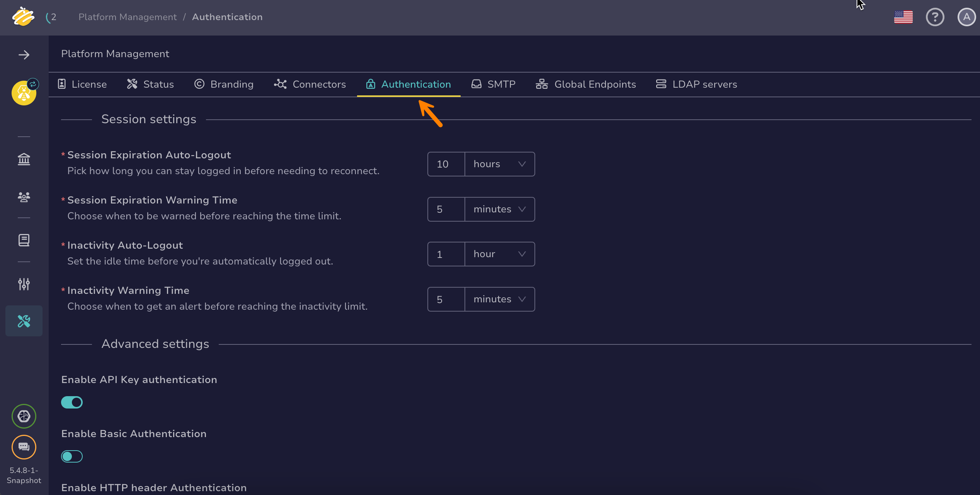
Task: Open the bank building sidebar icon
Action: tap(24, 159)
